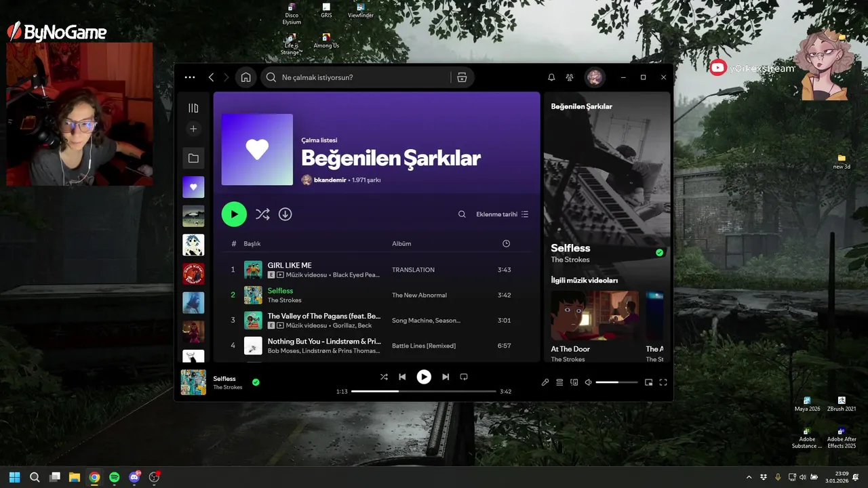This screenshot has height=488, width=868.
Task: Toggle the liked checkmark in bottom bar
Action: coord(256,382)
